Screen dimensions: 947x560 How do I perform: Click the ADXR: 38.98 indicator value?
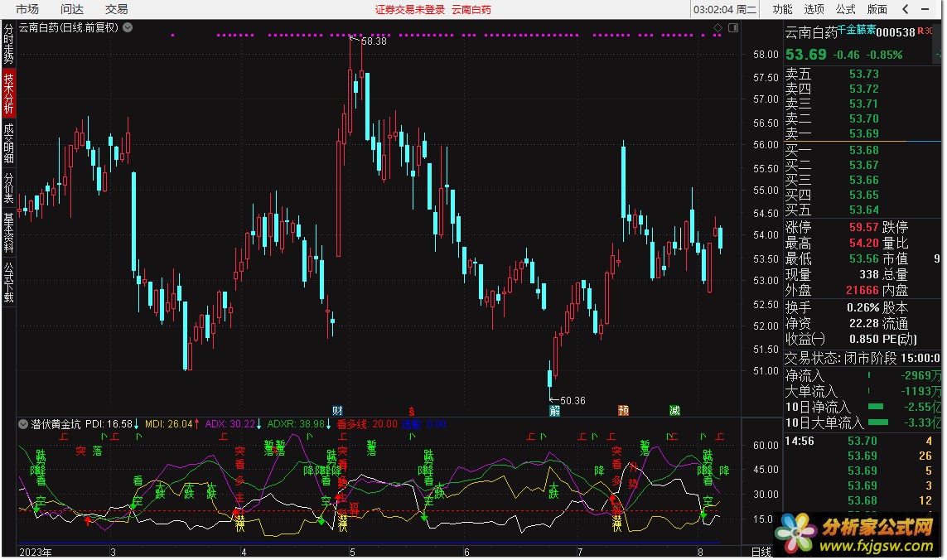tap(299, 424)
